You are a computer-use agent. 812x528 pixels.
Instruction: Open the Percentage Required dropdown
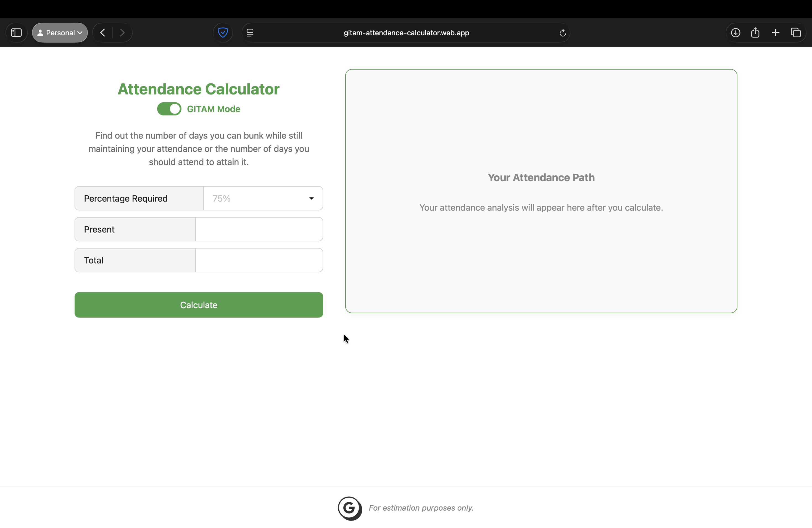coord(263,198)
